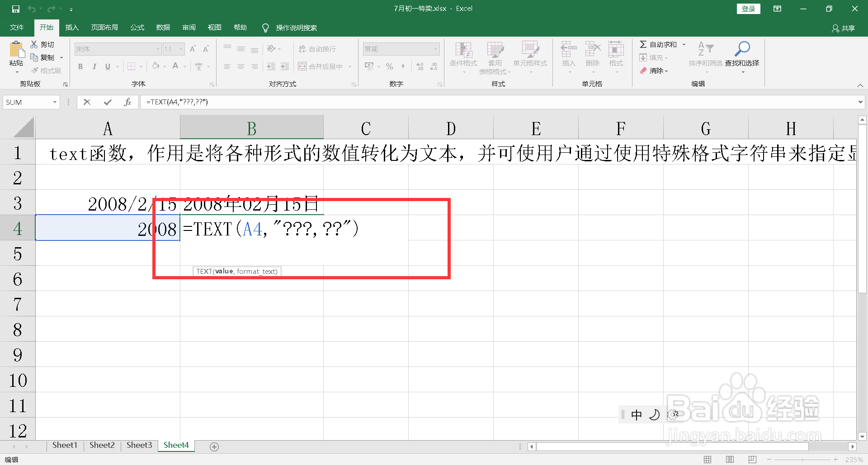Open the font size dropdown

(x=180, y=49)
